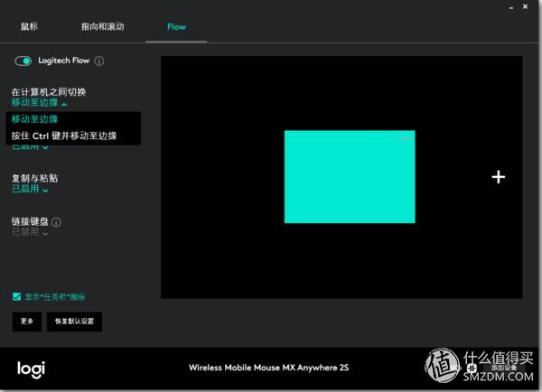Add a computer with the plus icon
The height and width of the screenshot is (392, 542).
coord(499,177)
